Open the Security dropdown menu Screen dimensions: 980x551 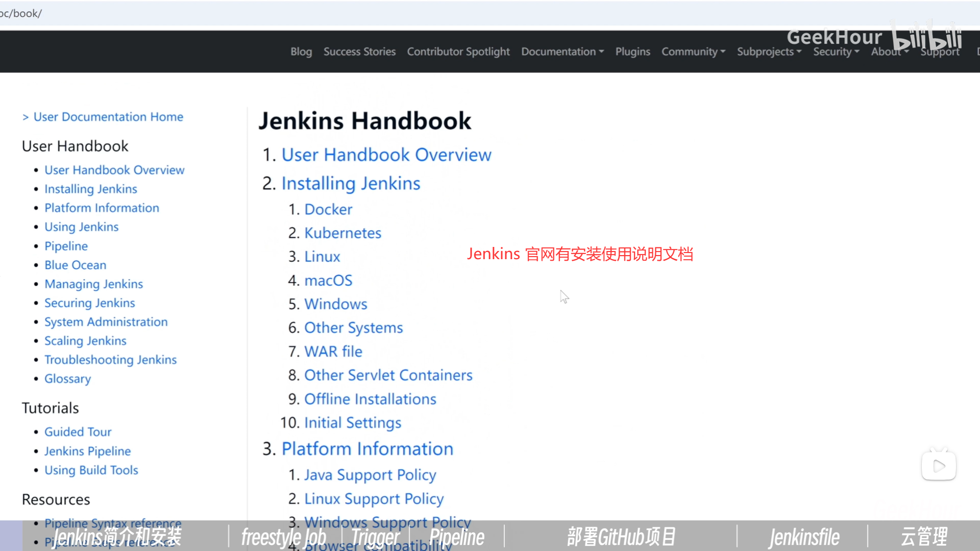pos(836,52)
